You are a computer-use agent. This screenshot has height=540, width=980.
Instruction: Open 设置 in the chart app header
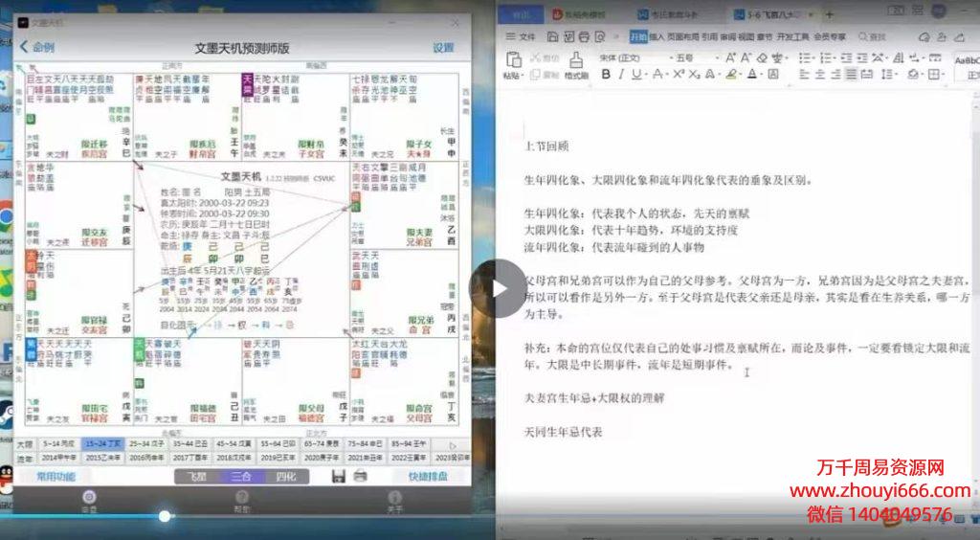click(x=443, y=47)
